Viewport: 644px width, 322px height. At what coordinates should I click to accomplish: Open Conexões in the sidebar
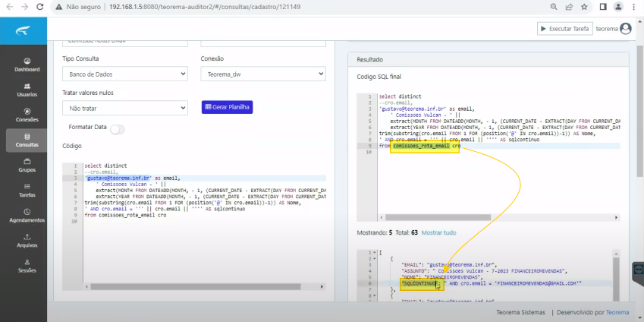27,115
